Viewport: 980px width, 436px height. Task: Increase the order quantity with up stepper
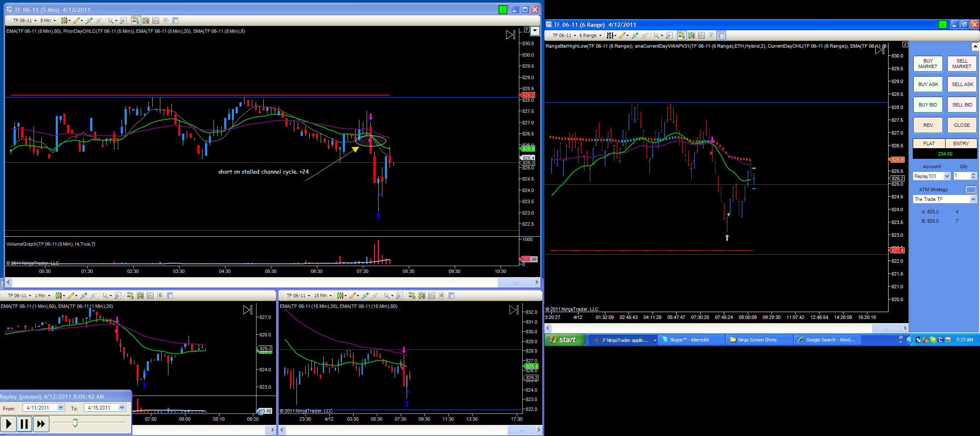tap(973, 174)
